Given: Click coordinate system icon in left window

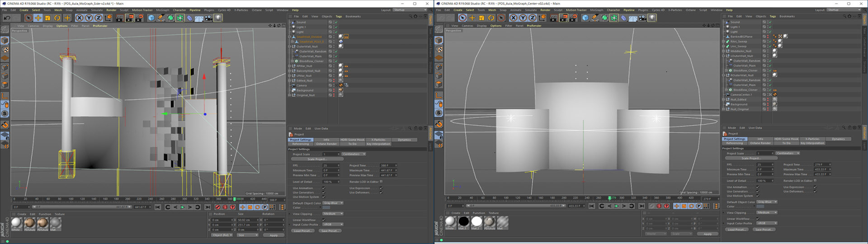Looking at the screenshot, I should 108,18.
